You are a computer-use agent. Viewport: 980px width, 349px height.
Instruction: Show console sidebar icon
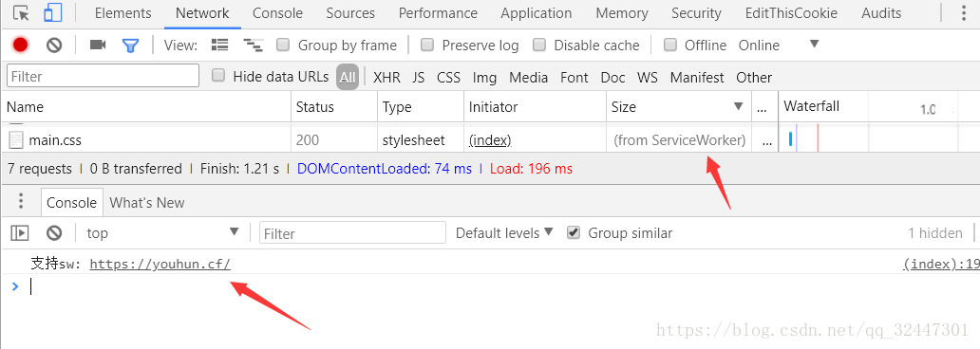coord(20,233)
